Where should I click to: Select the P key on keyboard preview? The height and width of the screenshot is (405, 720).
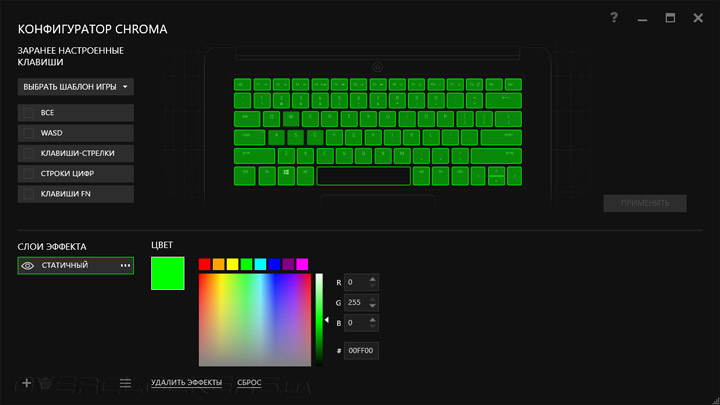(x=445, y=118)
